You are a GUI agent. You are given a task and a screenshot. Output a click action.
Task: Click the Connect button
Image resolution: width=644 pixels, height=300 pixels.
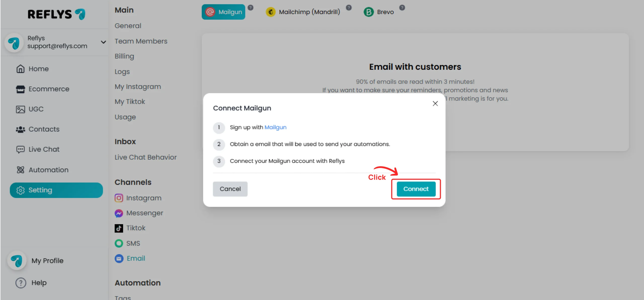pyautogui.click(x=416, y=189)
